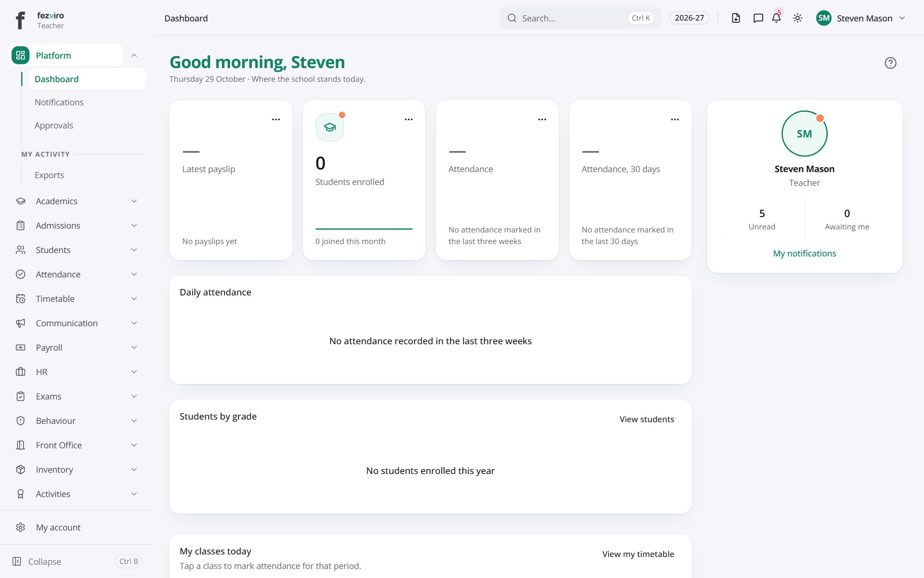The image size is (924, 578).
Task: Click the Admissions clipboard icon
Action: (x=21, y=226)
